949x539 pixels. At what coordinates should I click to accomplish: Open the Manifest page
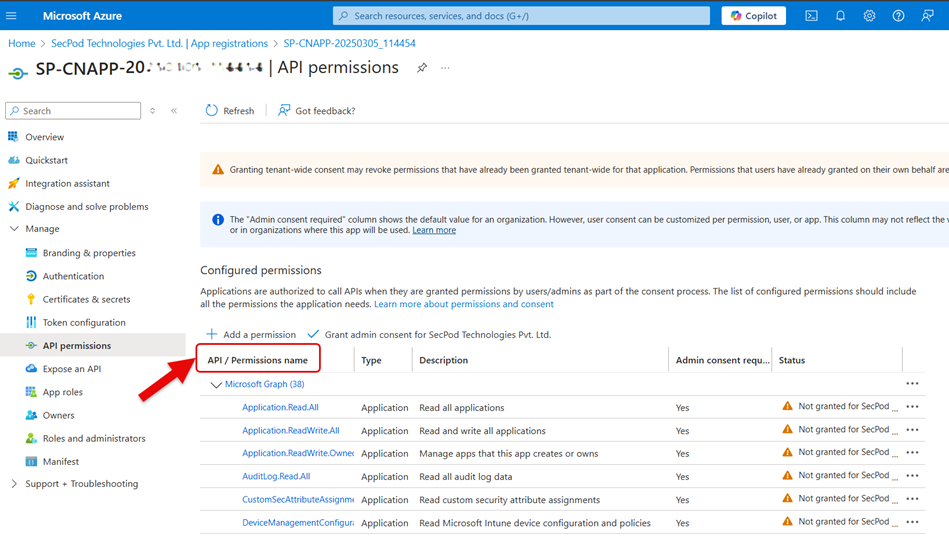coord(61,462)
